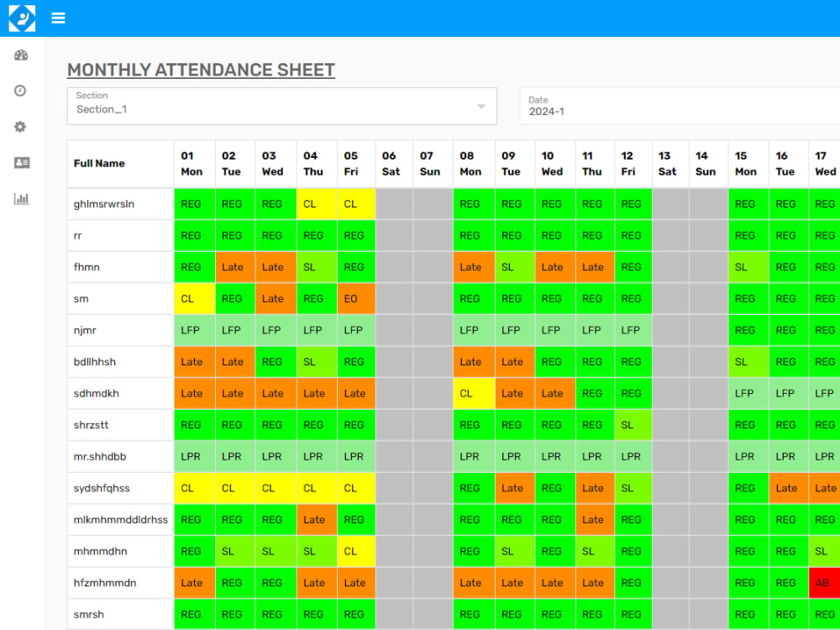This screenshot has height=630, width=840.
Task: Click mlkmhmmddldrhss's Late cell on 04 Thu
Action: [x=317, y=520]
